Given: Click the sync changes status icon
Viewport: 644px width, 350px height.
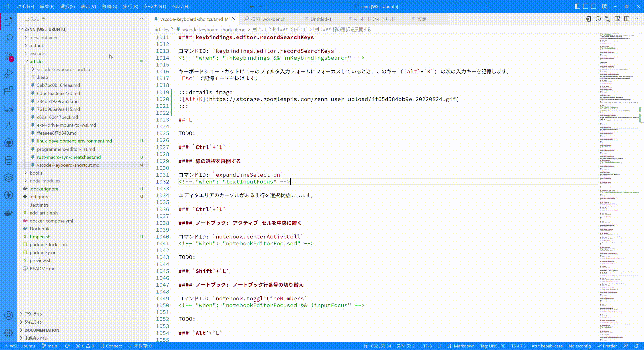Looking at the screenshot, I should (x=67, y=346).
